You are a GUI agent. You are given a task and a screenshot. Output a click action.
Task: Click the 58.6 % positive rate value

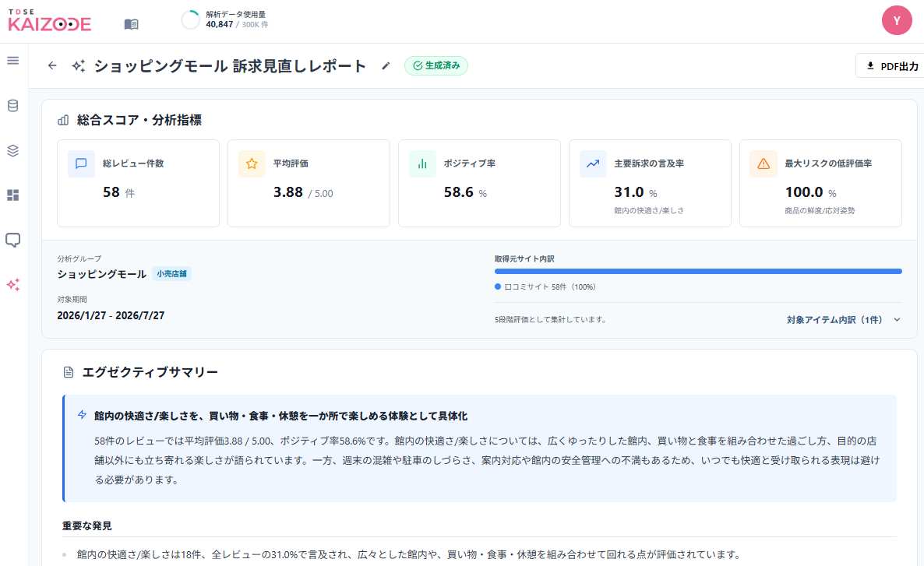[465, 192]
